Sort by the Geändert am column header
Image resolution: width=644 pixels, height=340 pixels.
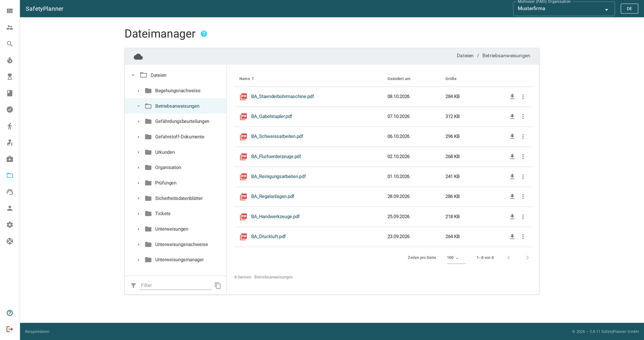[x=399, y=78]
